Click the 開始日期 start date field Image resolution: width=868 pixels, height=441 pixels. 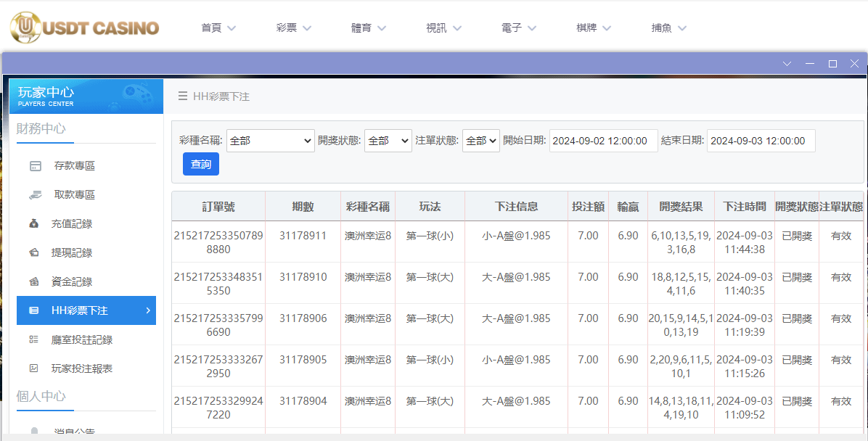pos(603,141)
